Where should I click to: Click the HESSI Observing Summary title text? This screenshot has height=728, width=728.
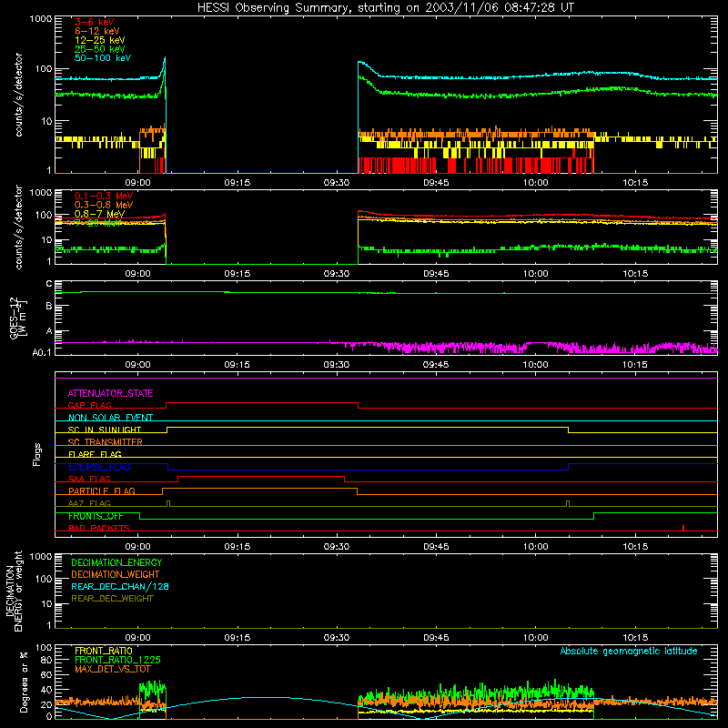point(386,8)
